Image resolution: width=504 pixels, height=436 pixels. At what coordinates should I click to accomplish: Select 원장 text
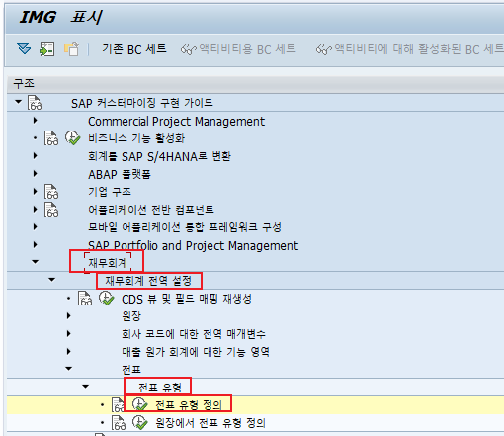pyautogui.click(x=131, y=316)
